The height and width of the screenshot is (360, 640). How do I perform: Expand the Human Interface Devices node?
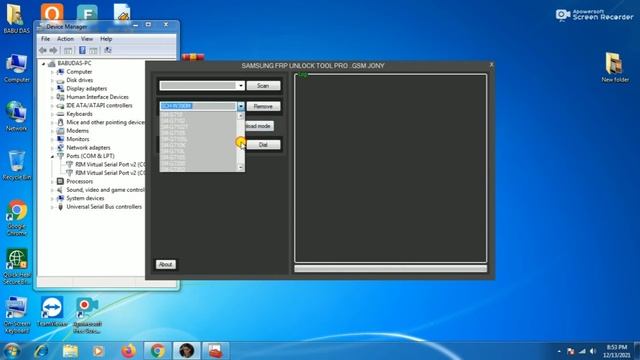coord(52,97)
